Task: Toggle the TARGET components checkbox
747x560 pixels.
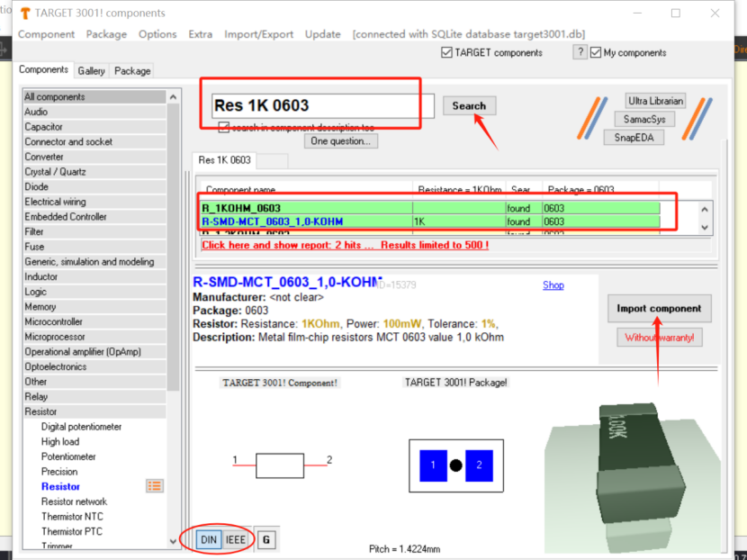Action: coord(446,52)
